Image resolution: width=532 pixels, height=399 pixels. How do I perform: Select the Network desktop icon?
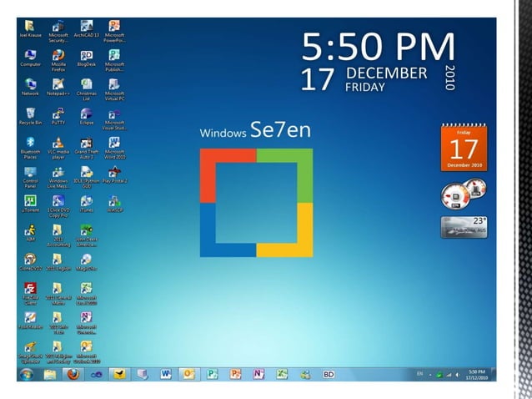pos(30,88)
